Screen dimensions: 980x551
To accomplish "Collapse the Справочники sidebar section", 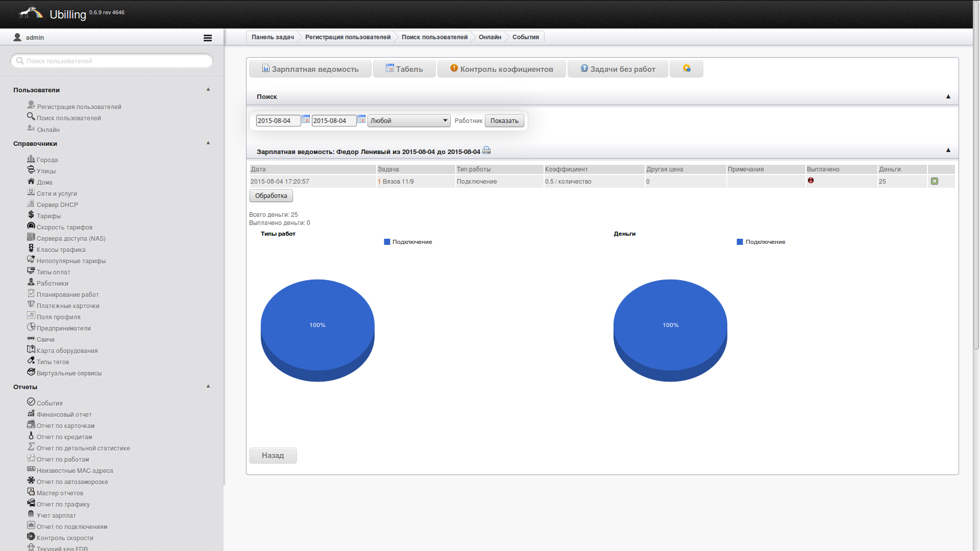I will pyautogui.click(x=208, y=143).
